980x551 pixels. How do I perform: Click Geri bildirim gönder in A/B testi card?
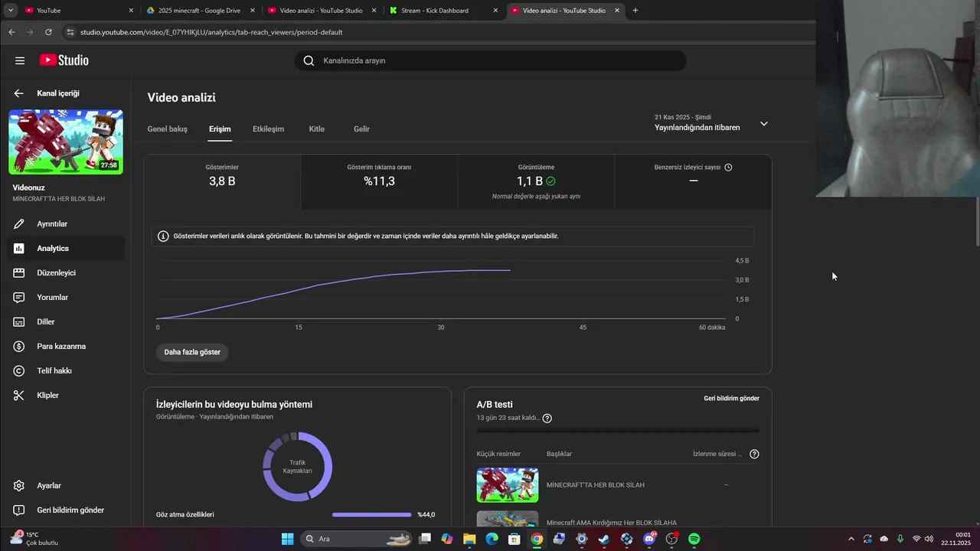731,399
